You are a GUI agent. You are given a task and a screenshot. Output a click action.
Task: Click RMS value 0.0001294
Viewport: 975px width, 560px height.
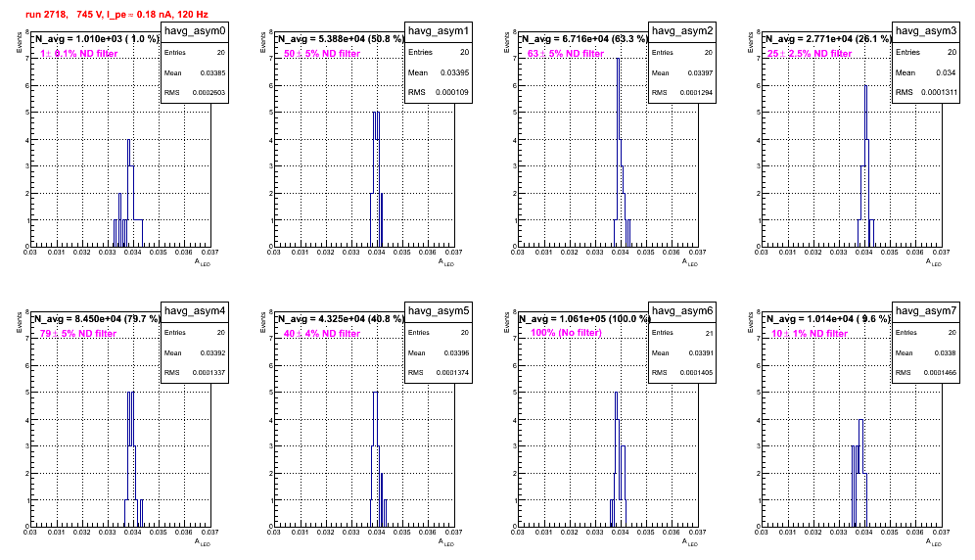tap(696, 93)
